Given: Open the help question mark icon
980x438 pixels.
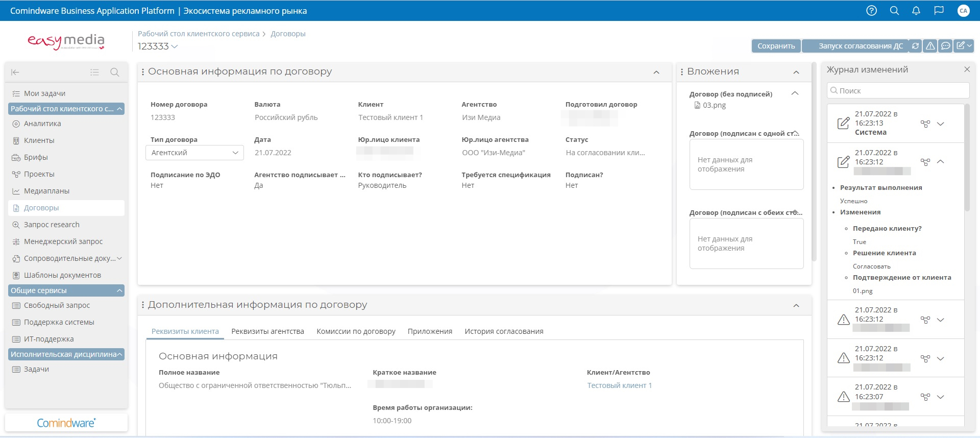Looking at the screenshot, I should click(871, 11).
